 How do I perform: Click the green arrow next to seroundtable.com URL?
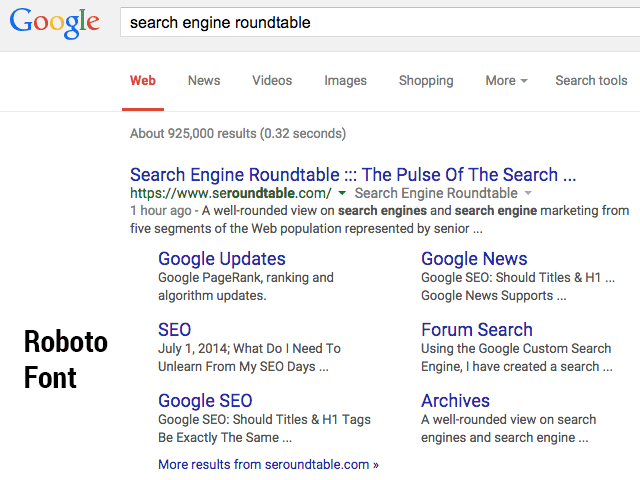click(x=342, y=193)
